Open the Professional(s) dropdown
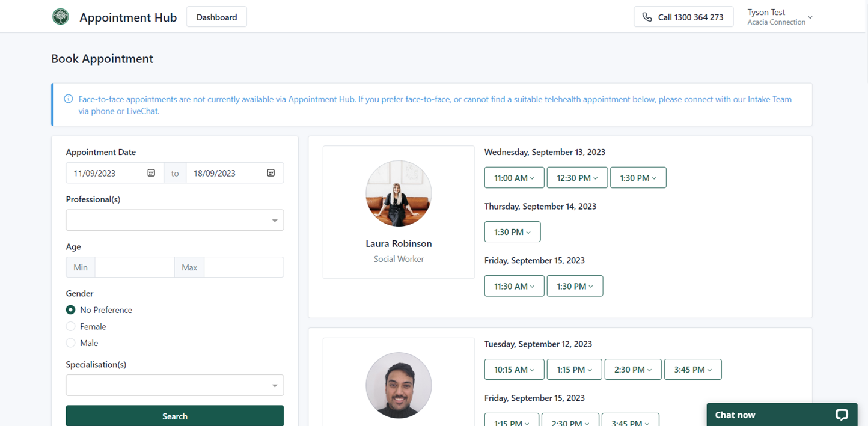The width and height of the screenshot is (868, 426). tap(174, 220)
